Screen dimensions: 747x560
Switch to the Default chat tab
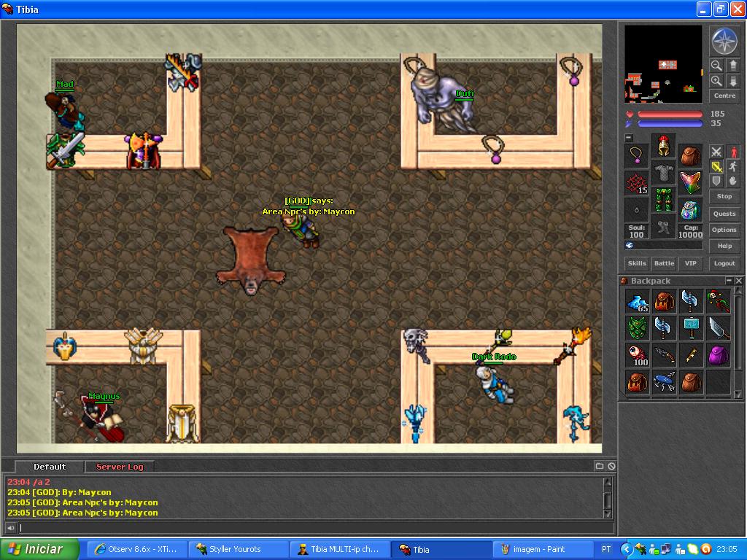click(x=50, y=467)
